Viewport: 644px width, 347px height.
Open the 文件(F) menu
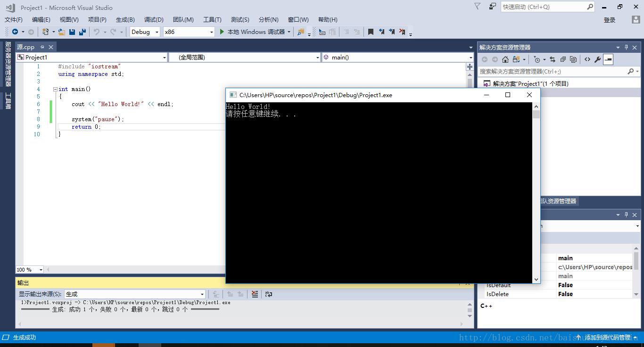(x=14, y=20)
